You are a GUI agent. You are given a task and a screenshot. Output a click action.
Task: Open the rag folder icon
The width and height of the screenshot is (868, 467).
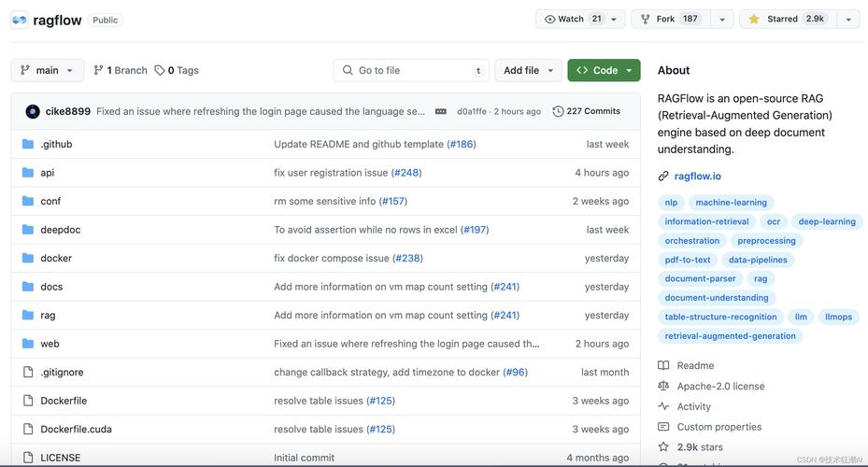28,315
